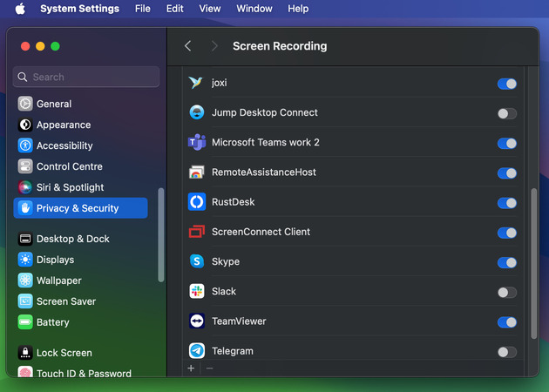Click the Jump Desktop Connect icon
The width and height of the screenshot is (549, 392).
point(197,112)
